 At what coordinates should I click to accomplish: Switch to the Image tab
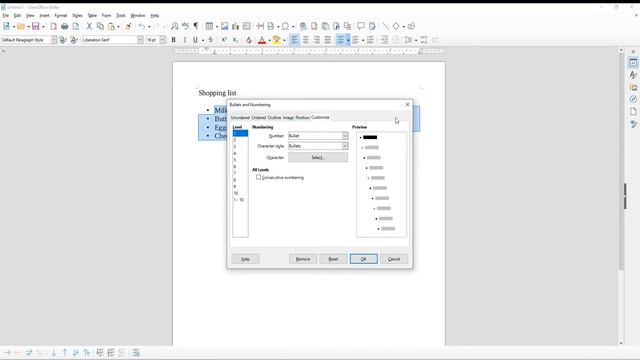(x=288, y=118)
